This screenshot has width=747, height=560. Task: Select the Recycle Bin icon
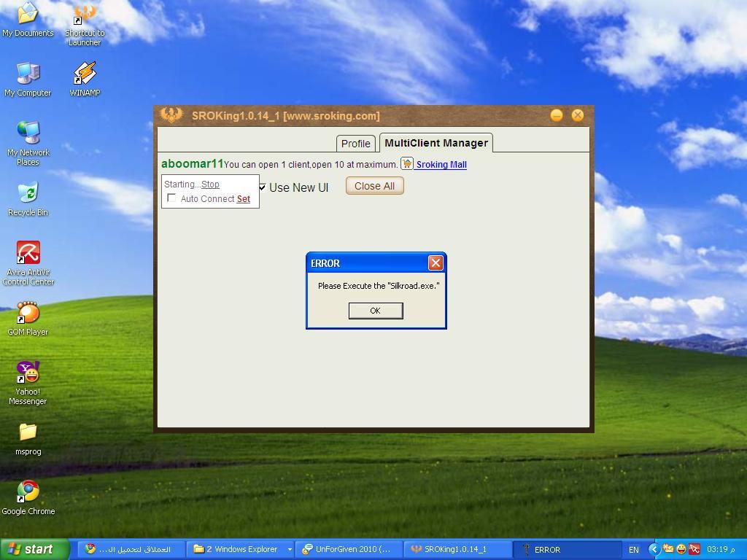click(x=28, y=199)
